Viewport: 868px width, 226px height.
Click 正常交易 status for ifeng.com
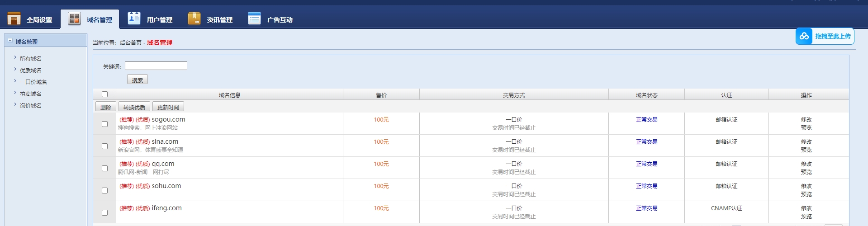pos(646,208)
